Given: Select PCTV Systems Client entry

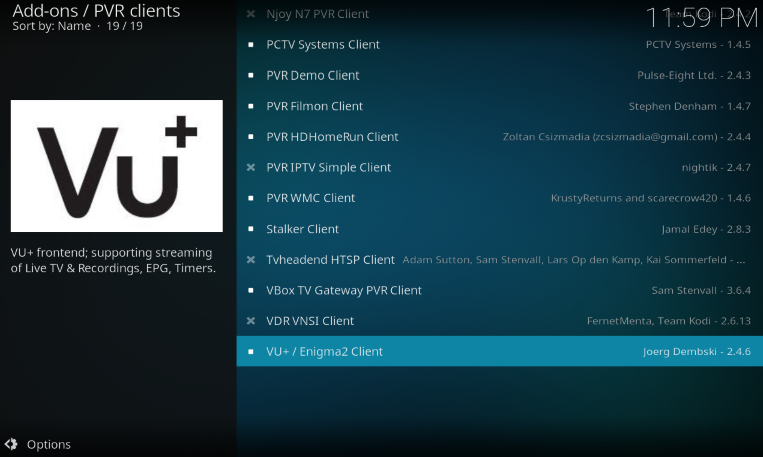Looking at the screenshot, I should [500, 45].
